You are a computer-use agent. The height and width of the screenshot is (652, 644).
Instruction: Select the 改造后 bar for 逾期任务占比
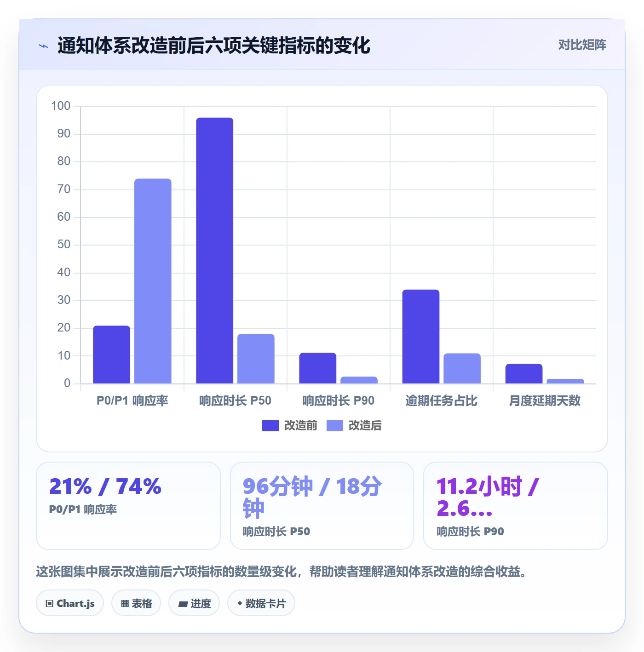pos(462,368)
